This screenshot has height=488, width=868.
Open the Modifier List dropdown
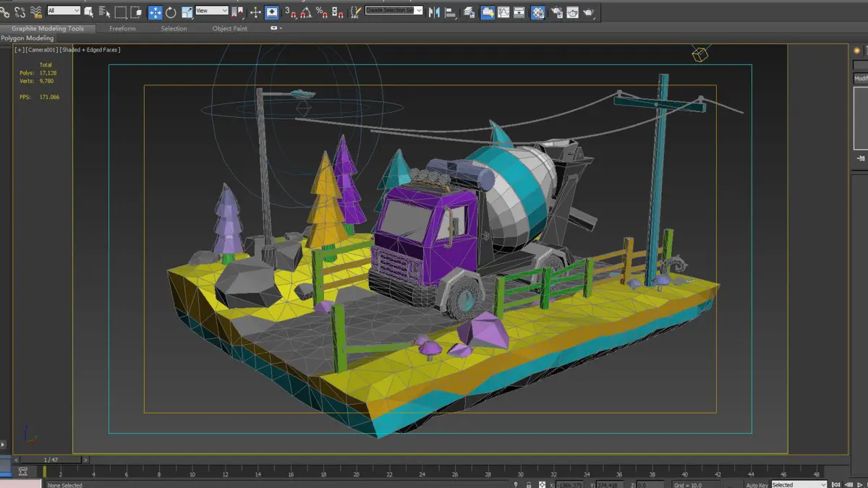pyautogui.click(x=861, y=78)
